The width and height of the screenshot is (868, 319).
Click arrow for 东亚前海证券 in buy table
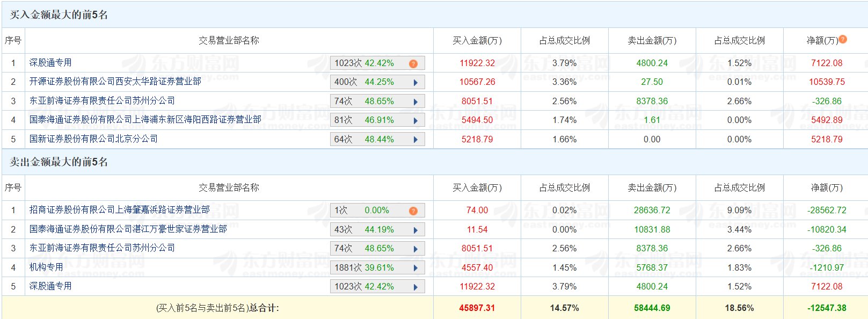[415, 102]
